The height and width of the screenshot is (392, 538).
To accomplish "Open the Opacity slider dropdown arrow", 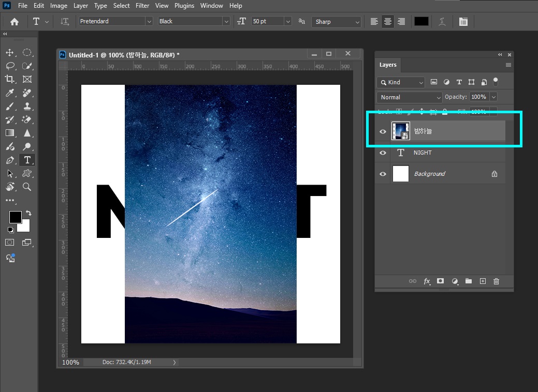I will click(x=494, y=97).
